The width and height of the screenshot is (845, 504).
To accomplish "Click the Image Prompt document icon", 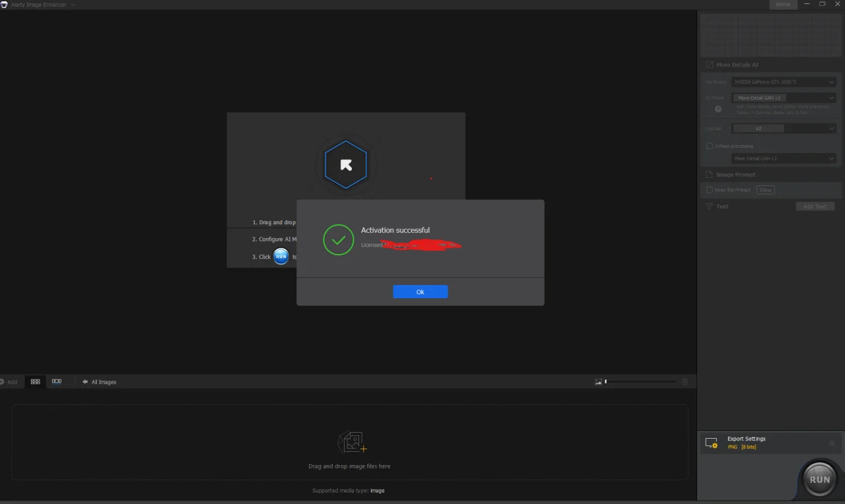I will 709,175.
